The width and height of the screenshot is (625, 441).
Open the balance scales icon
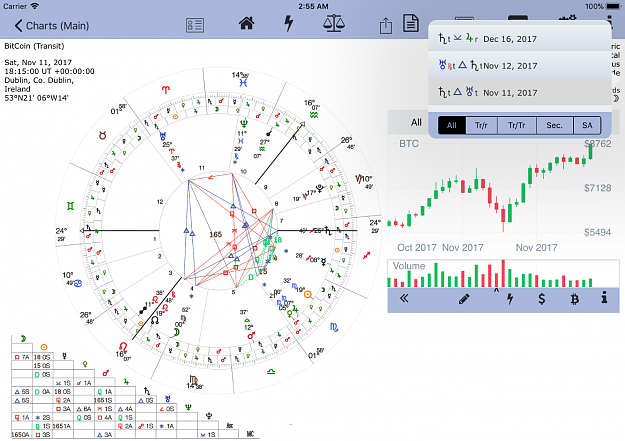[x=334, y=23]
